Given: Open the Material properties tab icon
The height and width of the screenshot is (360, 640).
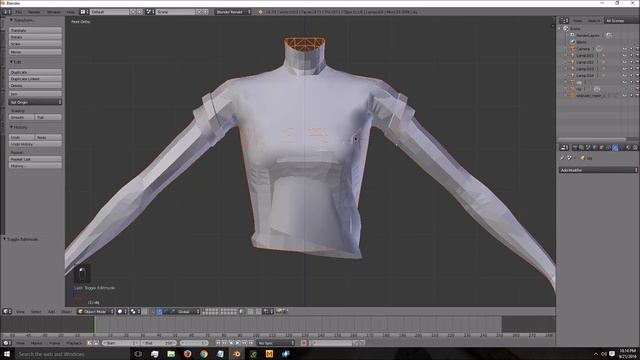Looking at the screenshot, I should pos(629,147).
